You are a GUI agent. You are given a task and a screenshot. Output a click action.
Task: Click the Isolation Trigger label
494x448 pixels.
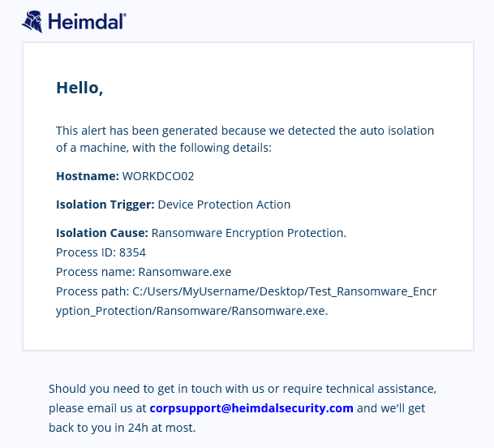105,205
